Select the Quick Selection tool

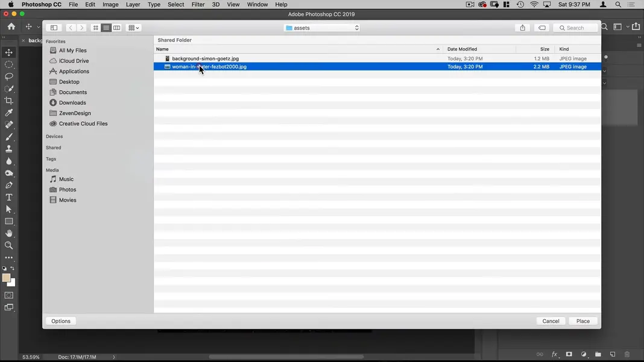8,89
